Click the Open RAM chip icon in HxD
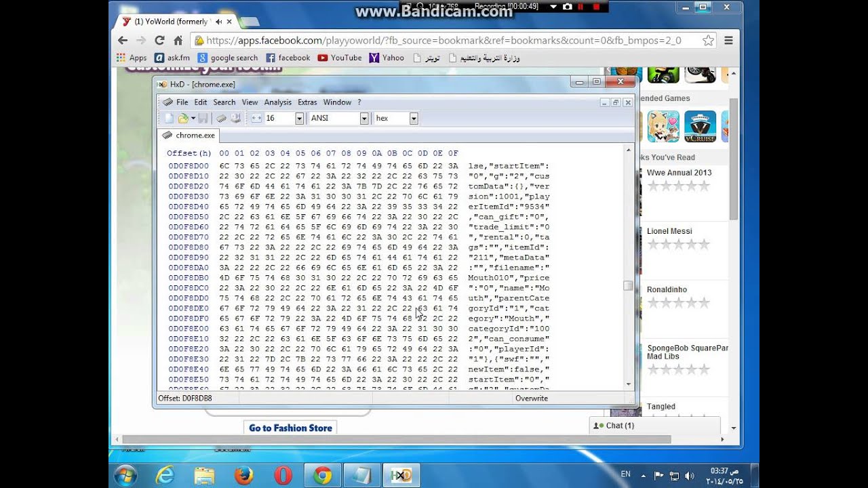This screenshot has height=488, width=868. (221, 118)
